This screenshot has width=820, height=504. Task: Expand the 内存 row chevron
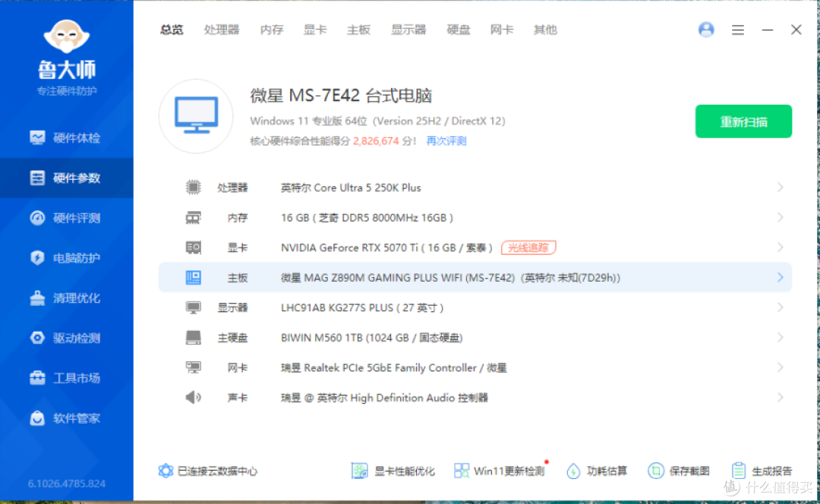(781, 218)
